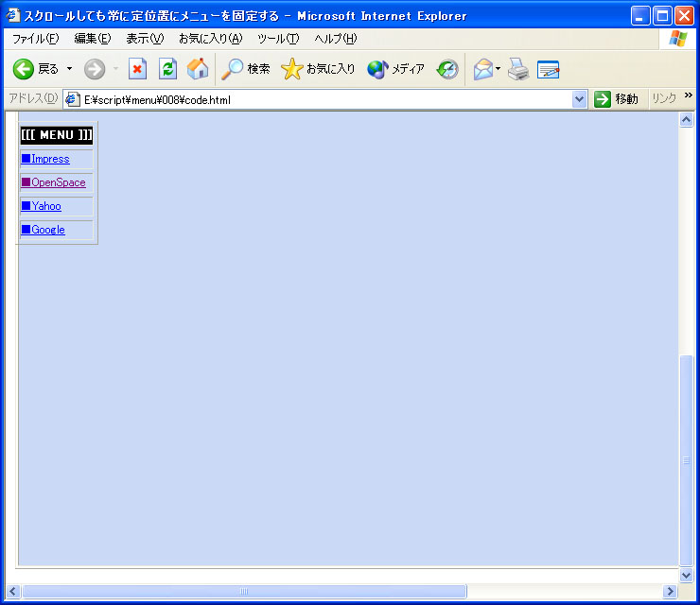
Task: Expand the address bar dropdown arrow
Action: 579,99
